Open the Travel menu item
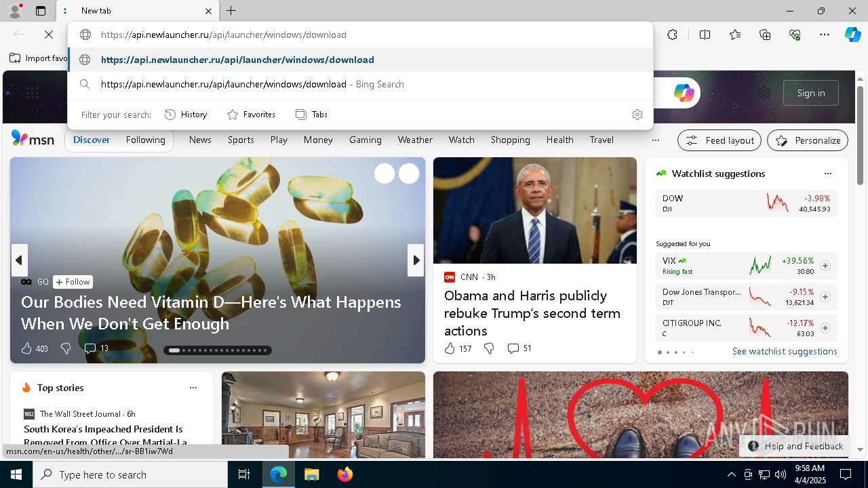Viewport: 868px width, 488px height. (x=601, y=140)
